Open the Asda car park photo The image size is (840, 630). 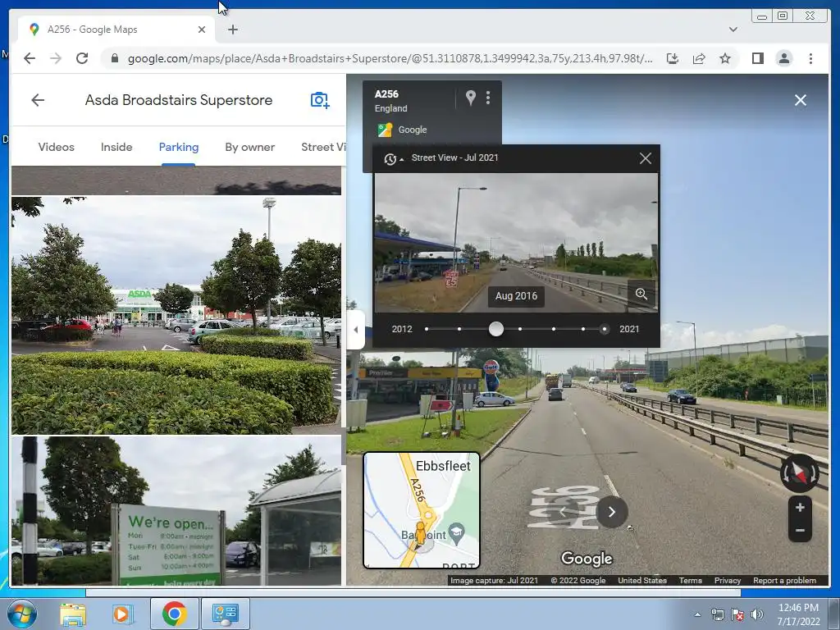pyautogui.click(x=176, y=315)
